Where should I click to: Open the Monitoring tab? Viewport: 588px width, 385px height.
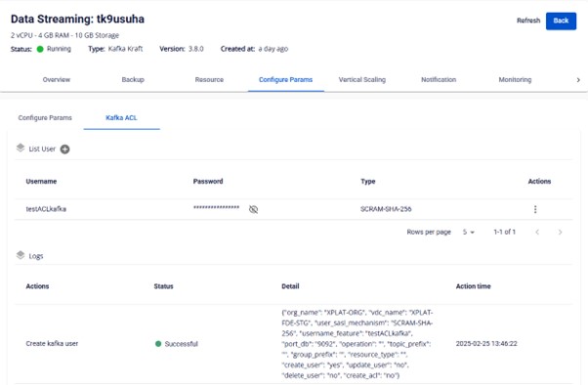coord(515,79)
